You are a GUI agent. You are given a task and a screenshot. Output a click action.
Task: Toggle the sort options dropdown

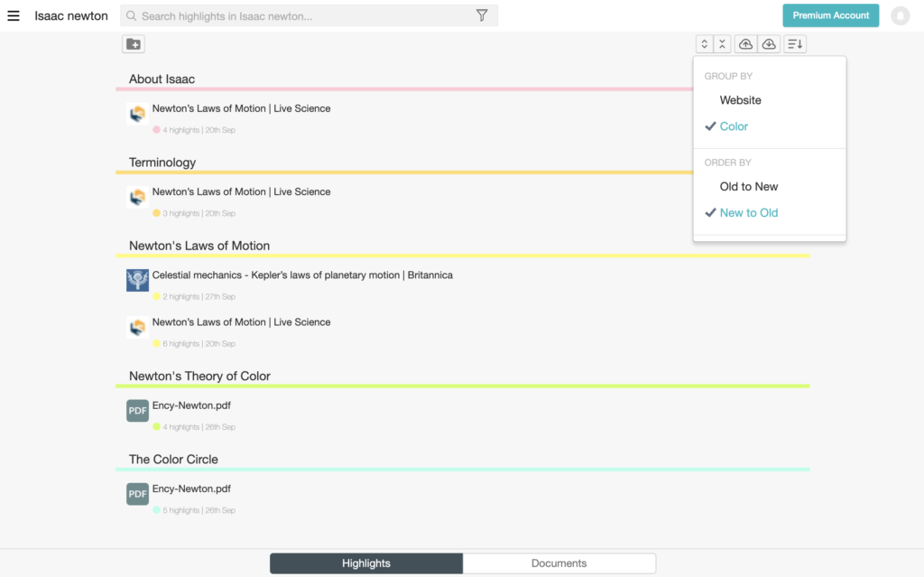tap(794, 44)
